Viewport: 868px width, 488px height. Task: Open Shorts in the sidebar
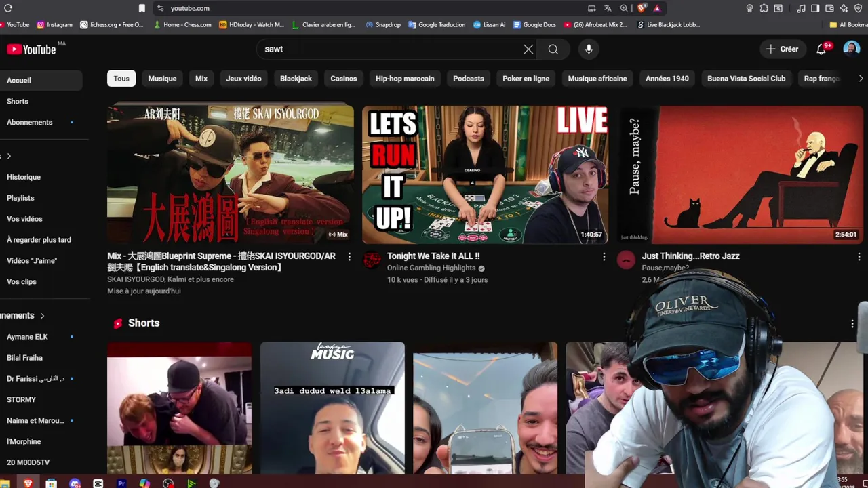pyautogui.click(x=41, y=101)
